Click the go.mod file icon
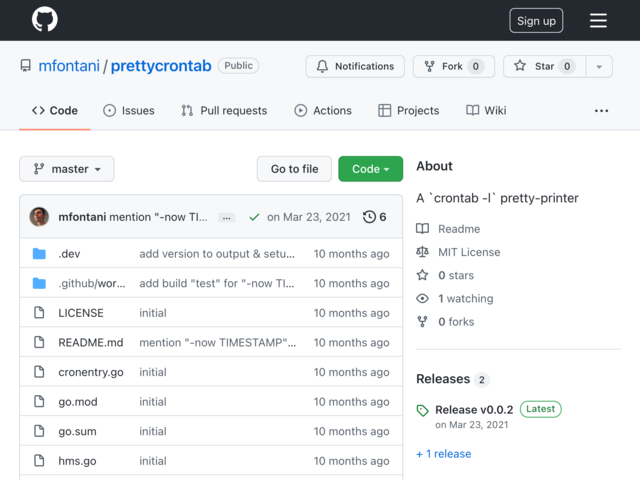The height and width of the screenshot is (480, 640). [39, 402]
